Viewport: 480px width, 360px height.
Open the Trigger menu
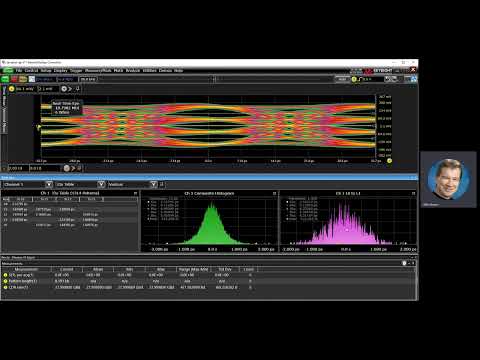[76, 71]
